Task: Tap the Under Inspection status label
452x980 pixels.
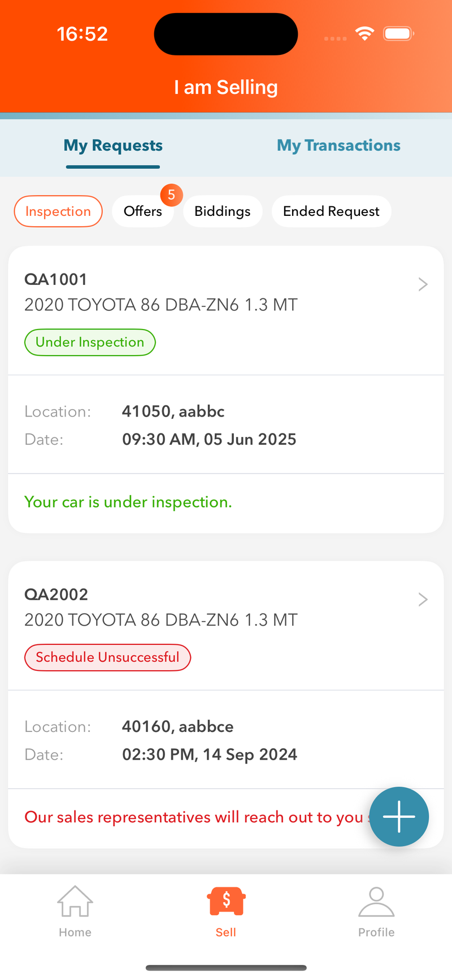Action: (90, 342)
